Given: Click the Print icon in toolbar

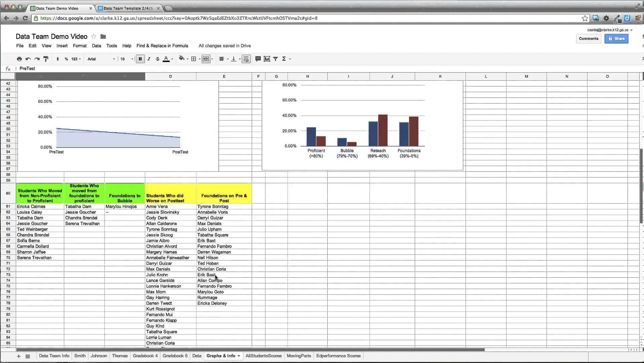Looking at the screenshot, I should (x=19, y=59).
